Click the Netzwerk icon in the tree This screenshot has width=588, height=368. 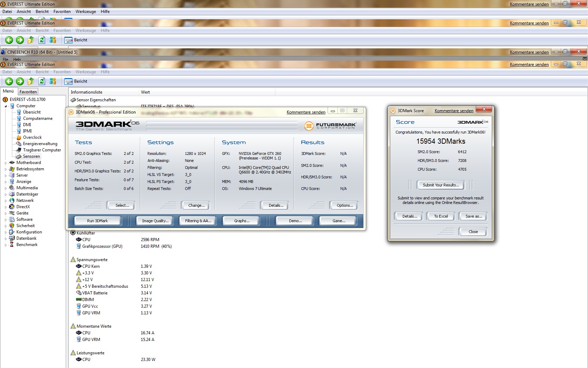point(12,200)
